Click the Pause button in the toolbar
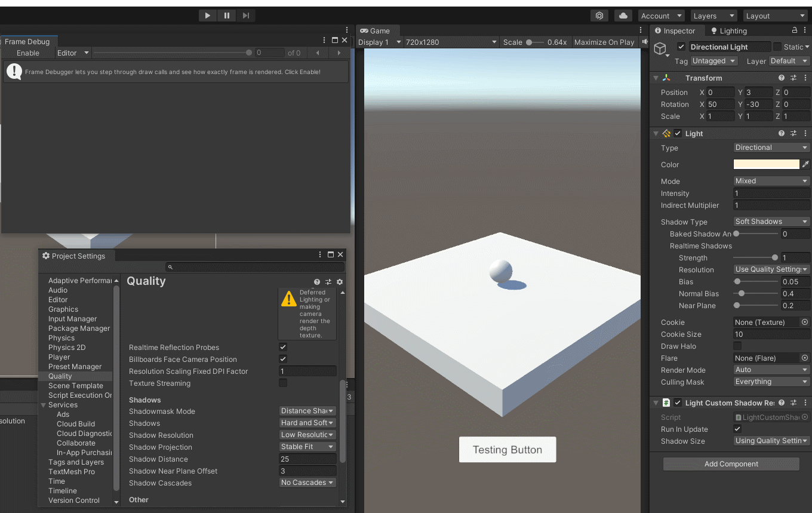The width and height of the screenshot is (812, 513). point(227,16)
